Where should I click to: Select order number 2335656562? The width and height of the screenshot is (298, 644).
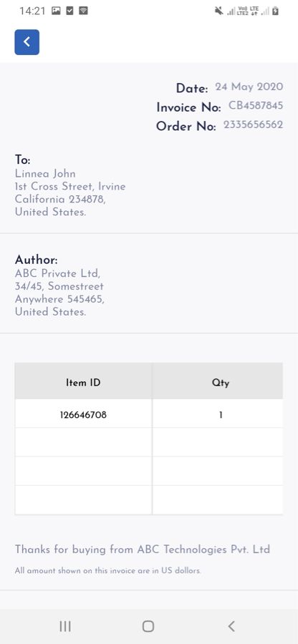tap(253, 125)
